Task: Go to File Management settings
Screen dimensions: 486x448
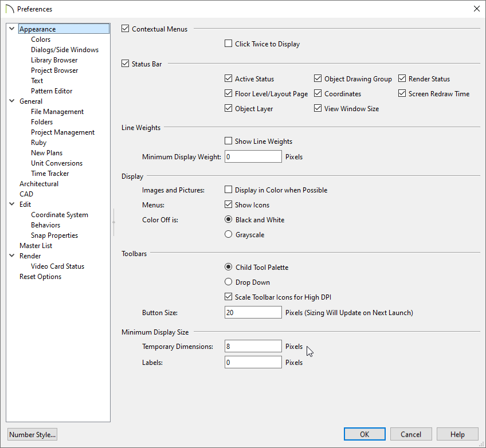Action: tap(57, 112)
